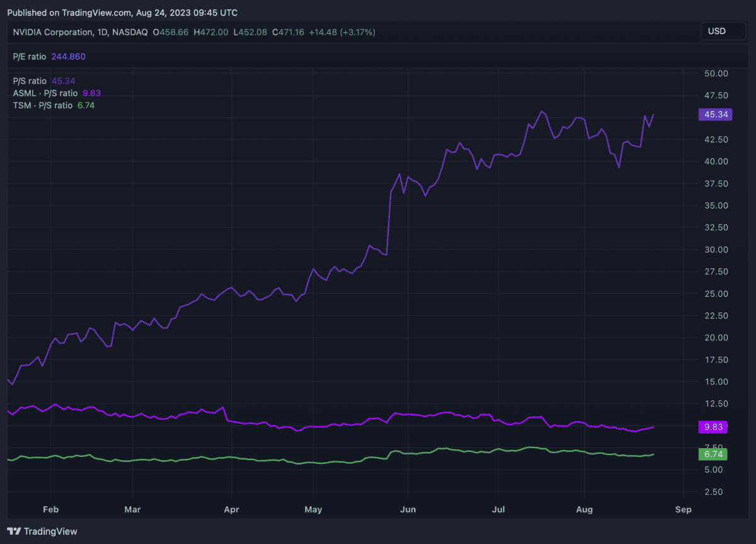Viewport: 756px width, 544px height.
Task: Select the TSM P/S ratio legend entry
Action: click(x=43, y=105)
